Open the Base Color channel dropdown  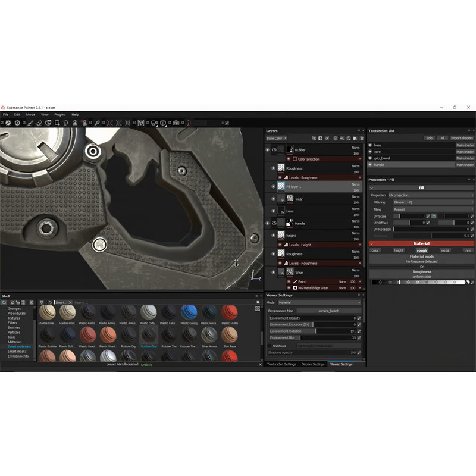pyautogui.click(x=276, y=138)
